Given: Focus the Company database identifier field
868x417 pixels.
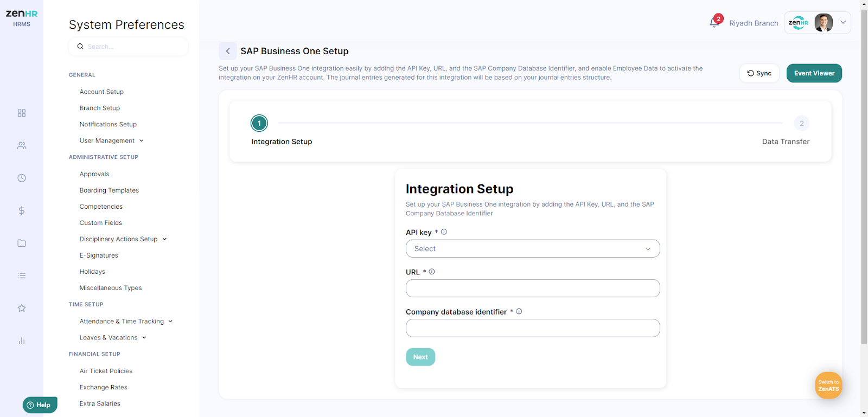Looking at the screenshot, I should tap(533, 328).
